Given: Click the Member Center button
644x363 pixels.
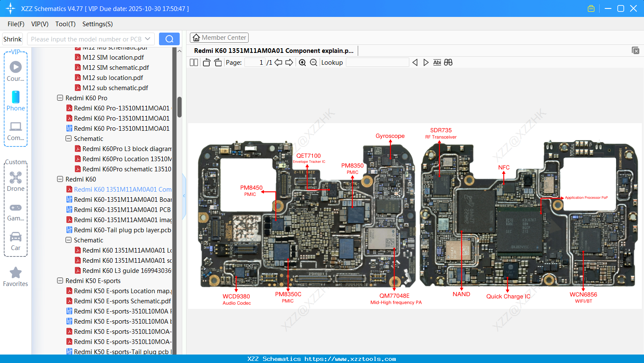Looking at the screenshot, I should tap(219, 37).
